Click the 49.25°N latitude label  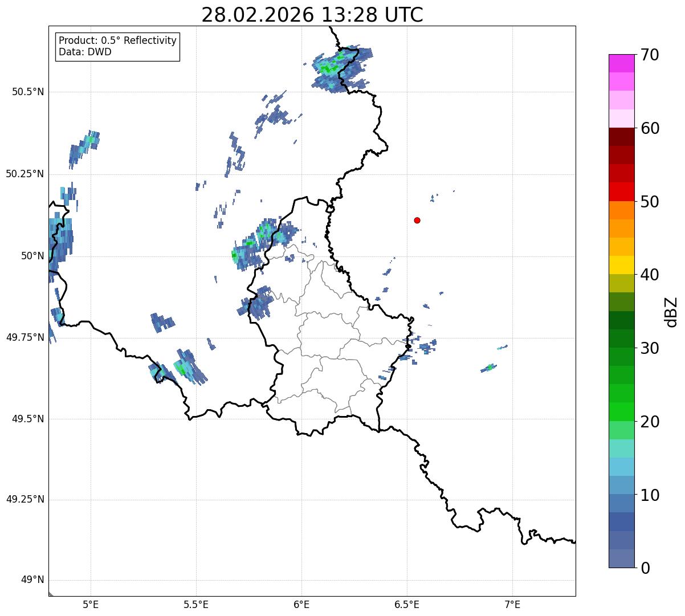pos(25,499)
